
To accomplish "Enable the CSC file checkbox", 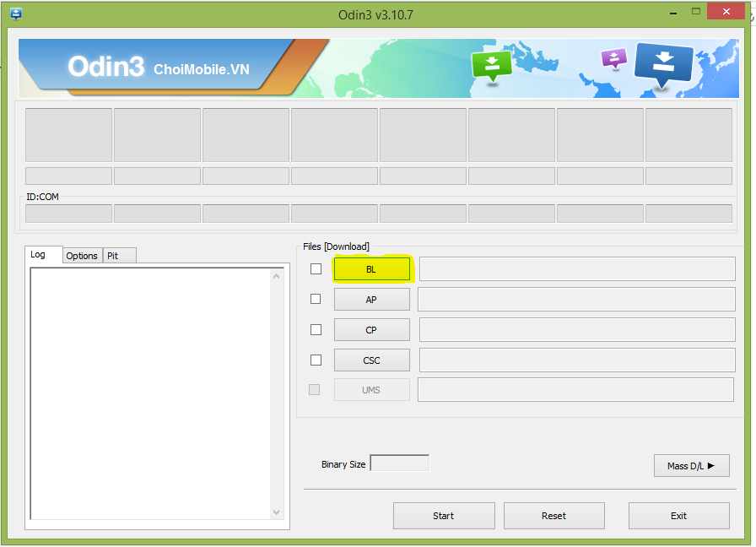I will [x=316, y=360].
